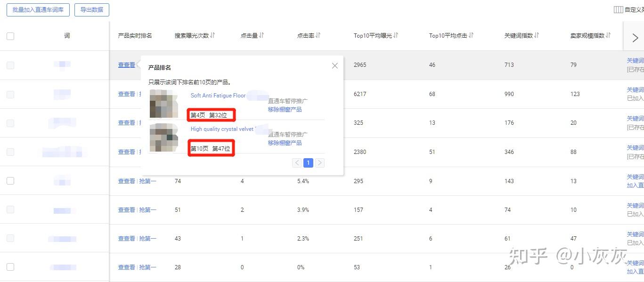Click 抢第一 in the row with 51 searches
Image resolution: width=644 pixels, height=282 pixels.
pyautogui.click(x=147, y=210)
